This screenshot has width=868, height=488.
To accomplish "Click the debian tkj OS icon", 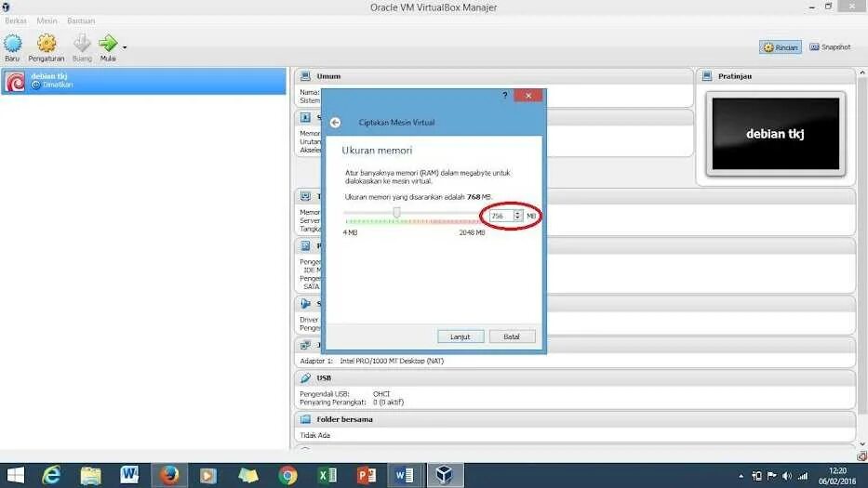I will click(x=15, y=82).
